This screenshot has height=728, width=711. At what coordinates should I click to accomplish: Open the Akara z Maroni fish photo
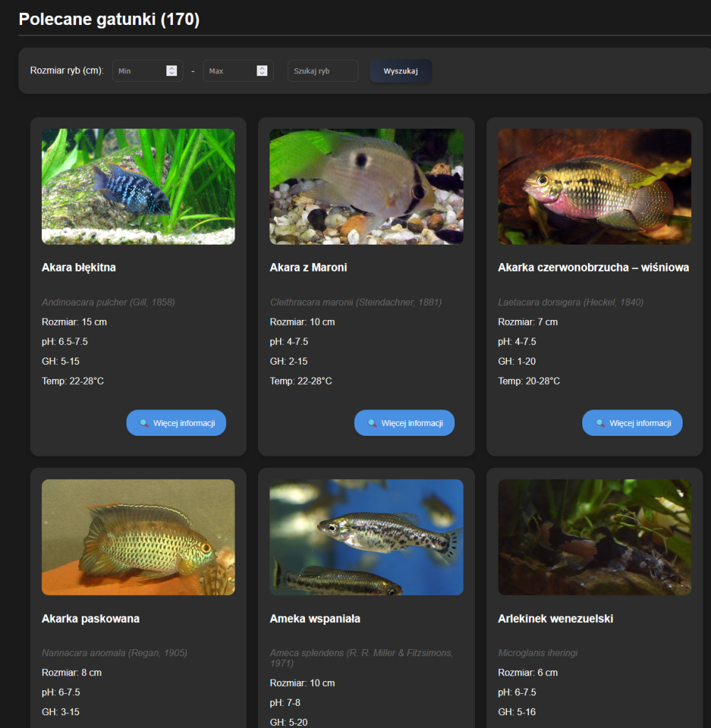coord(366,186)
